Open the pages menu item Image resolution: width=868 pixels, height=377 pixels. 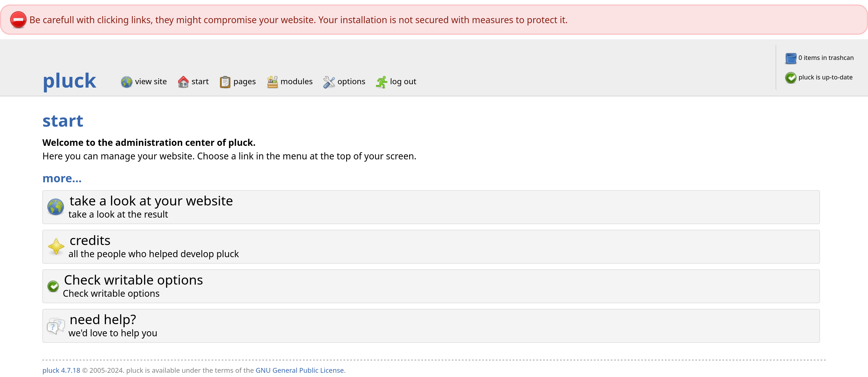pos(244,81)
